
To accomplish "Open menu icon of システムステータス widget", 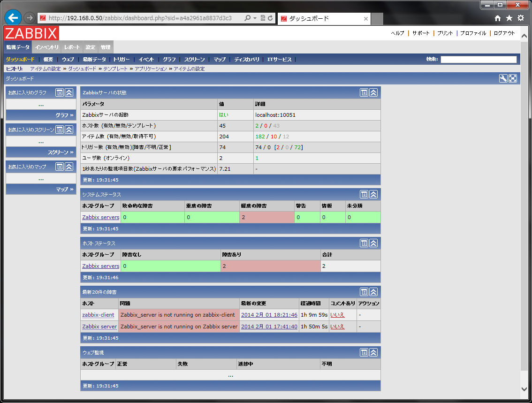I will pos(364,194).
